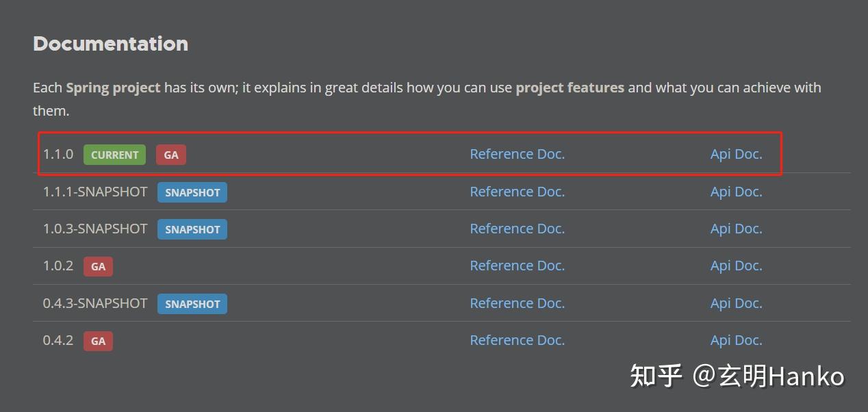Open Reference Doc. for 0.4.3-SNAPSHOT

(x=517, y=304)
